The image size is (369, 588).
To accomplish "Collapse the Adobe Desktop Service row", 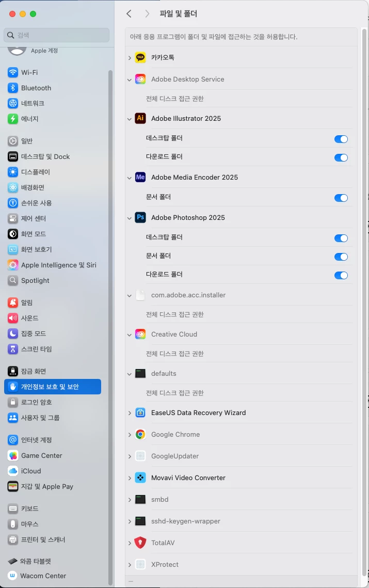I will 130,80.
